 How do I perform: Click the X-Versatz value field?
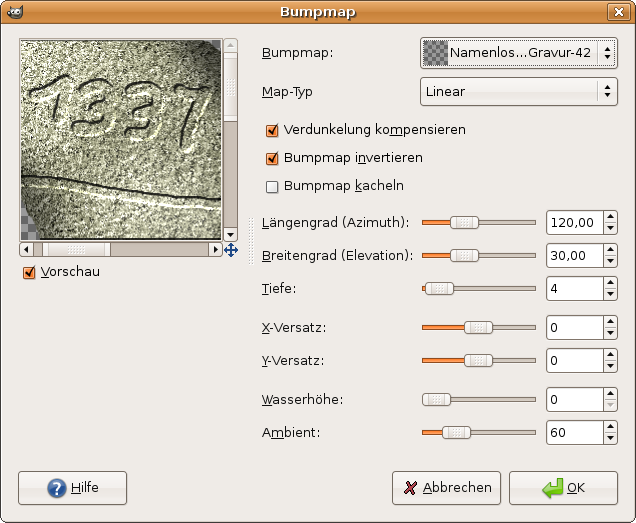pos(575,327)
